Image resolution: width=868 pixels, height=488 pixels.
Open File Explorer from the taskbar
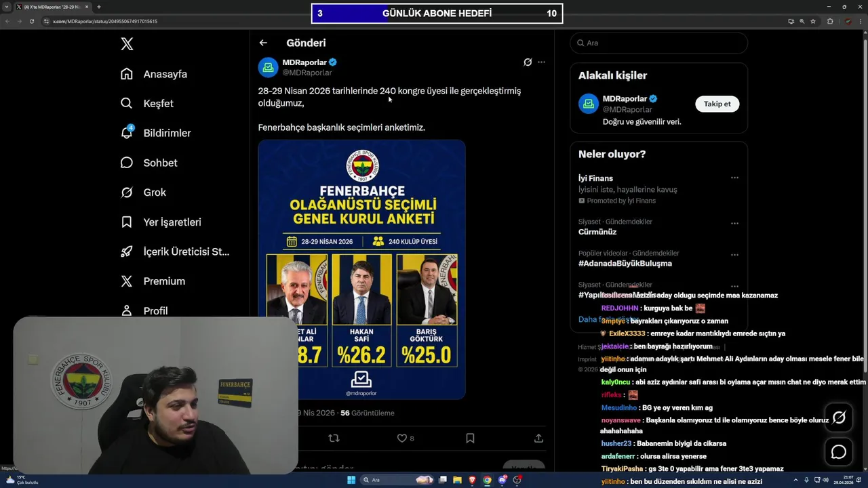click(457, 480)
